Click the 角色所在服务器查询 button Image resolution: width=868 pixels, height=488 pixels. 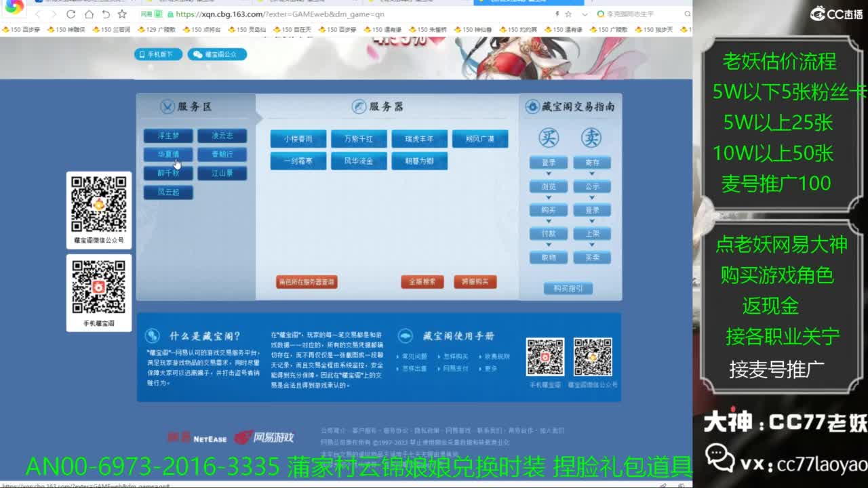tap(307, 282)
